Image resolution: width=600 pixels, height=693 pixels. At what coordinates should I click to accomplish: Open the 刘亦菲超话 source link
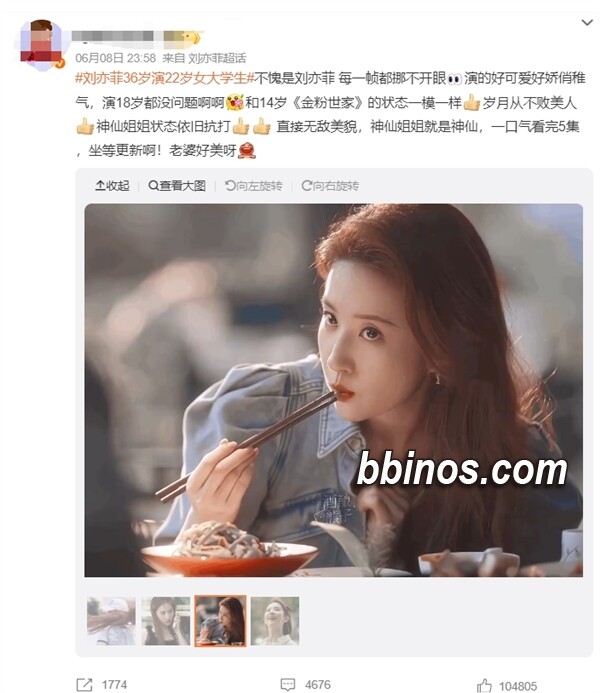tap(216, 58)
